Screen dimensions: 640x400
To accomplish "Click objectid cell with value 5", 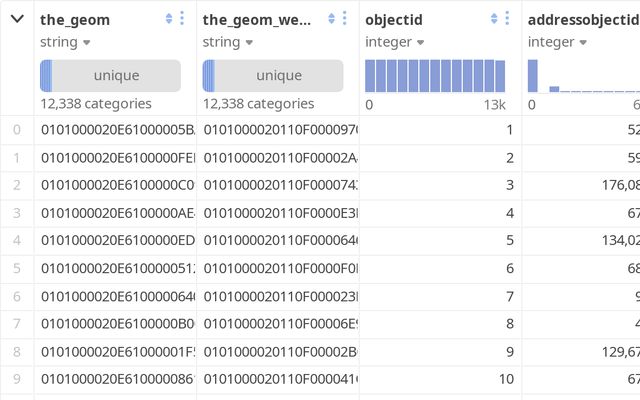I will coord(440,241).
